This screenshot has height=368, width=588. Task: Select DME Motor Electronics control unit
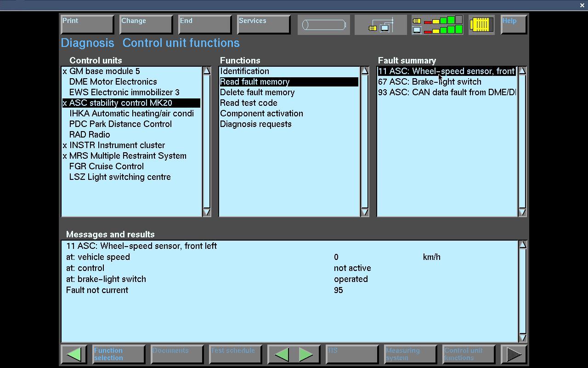[x=113, y=82]
